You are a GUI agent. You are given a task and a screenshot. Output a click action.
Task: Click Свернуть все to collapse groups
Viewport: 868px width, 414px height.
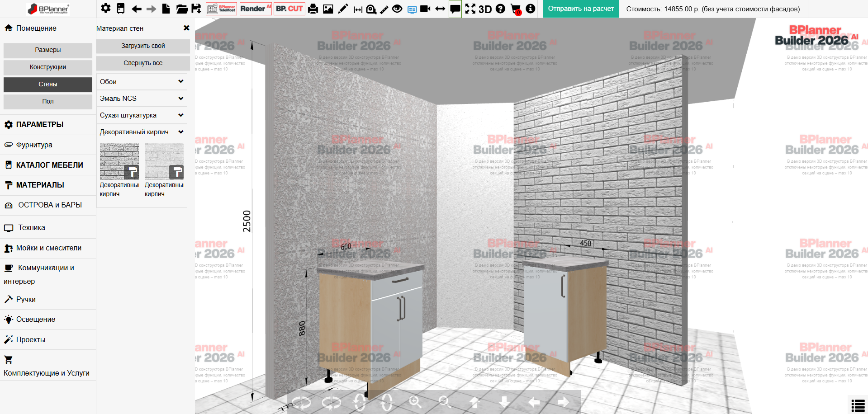pos(143,63)
